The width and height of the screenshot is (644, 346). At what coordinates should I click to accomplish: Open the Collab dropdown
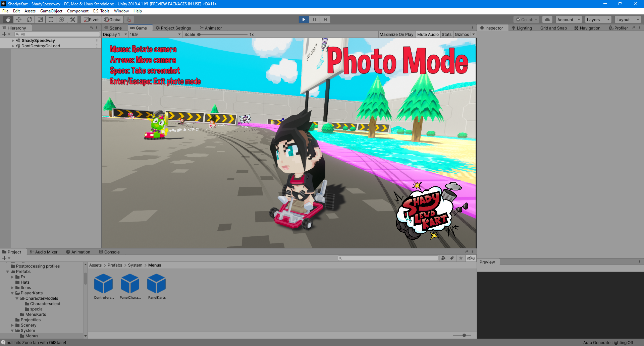click(526, 19)
